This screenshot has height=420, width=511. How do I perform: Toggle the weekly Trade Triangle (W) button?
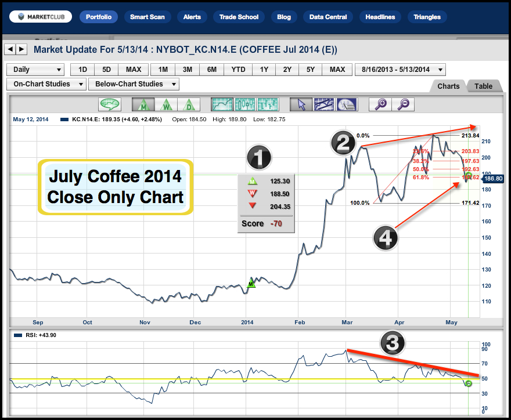coord(165,104)
